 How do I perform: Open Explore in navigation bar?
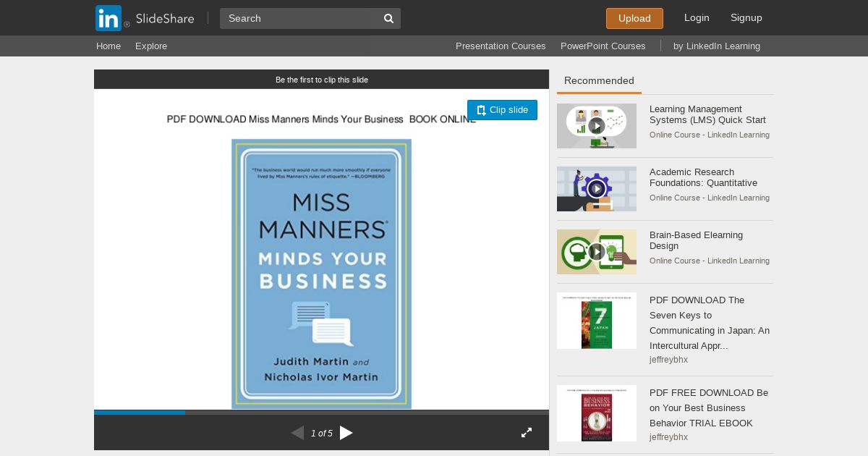(x=151, y=46)
